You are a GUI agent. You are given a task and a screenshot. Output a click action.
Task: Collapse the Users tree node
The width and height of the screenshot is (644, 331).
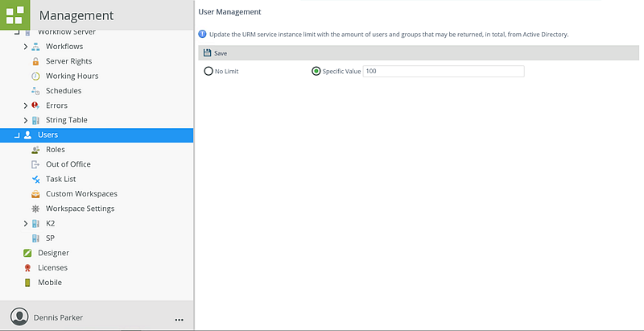pyautogui.click(x=17, y=135)
